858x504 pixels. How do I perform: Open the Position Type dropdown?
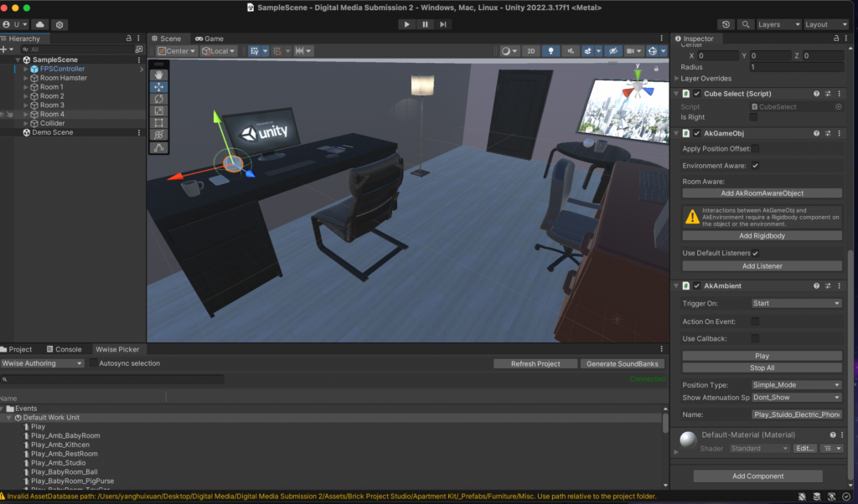click(x=796, y=385)
